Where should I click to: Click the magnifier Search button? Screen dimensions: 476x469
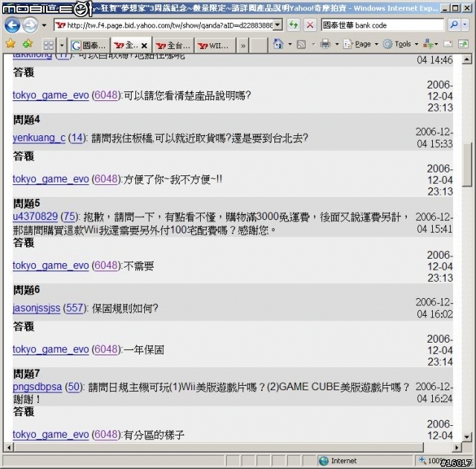[454, 25]
